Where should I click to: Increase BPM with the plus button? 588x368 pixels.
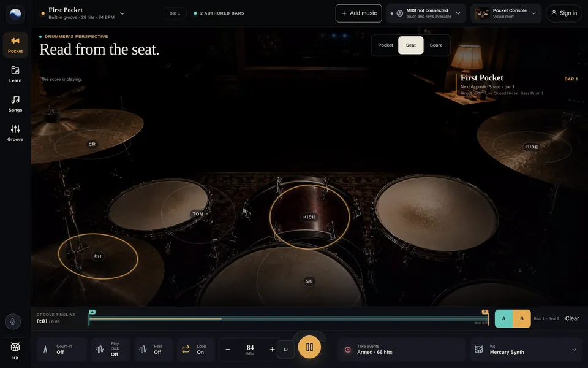(x=272, y=349)
